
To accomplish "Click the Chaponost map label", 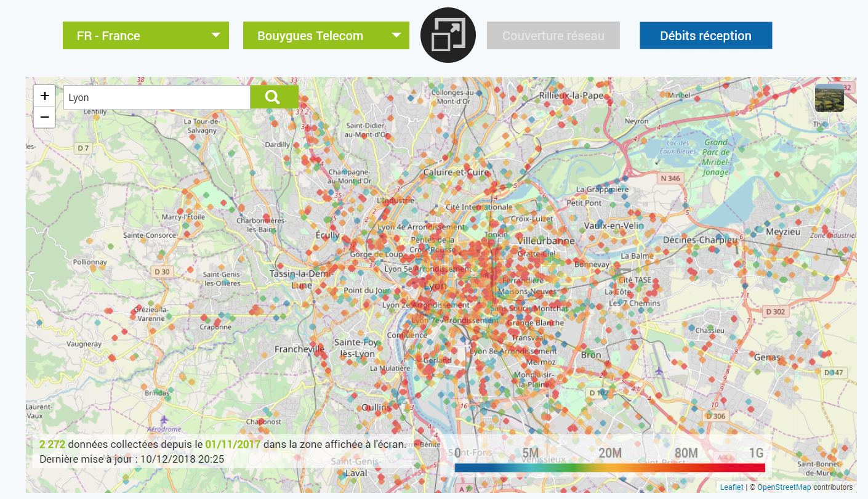I will pos(263,422).
